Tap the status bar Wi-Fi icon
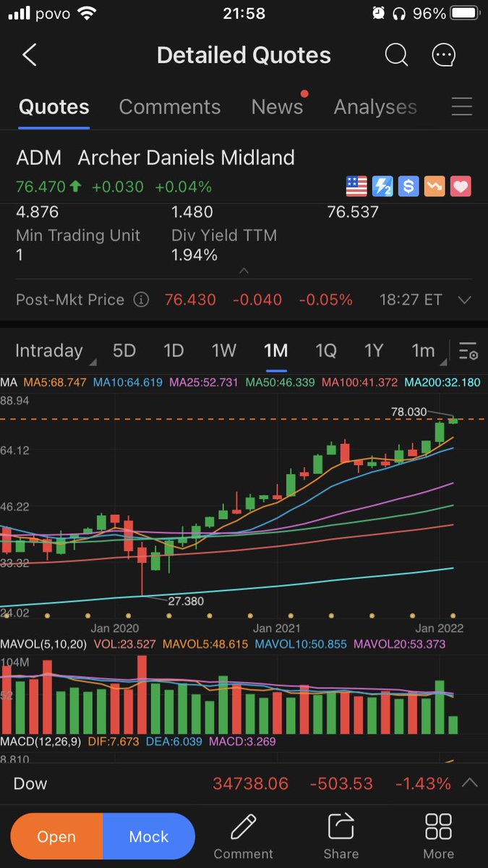This screenshot has height=868, width=488. (x=87, y=13)
